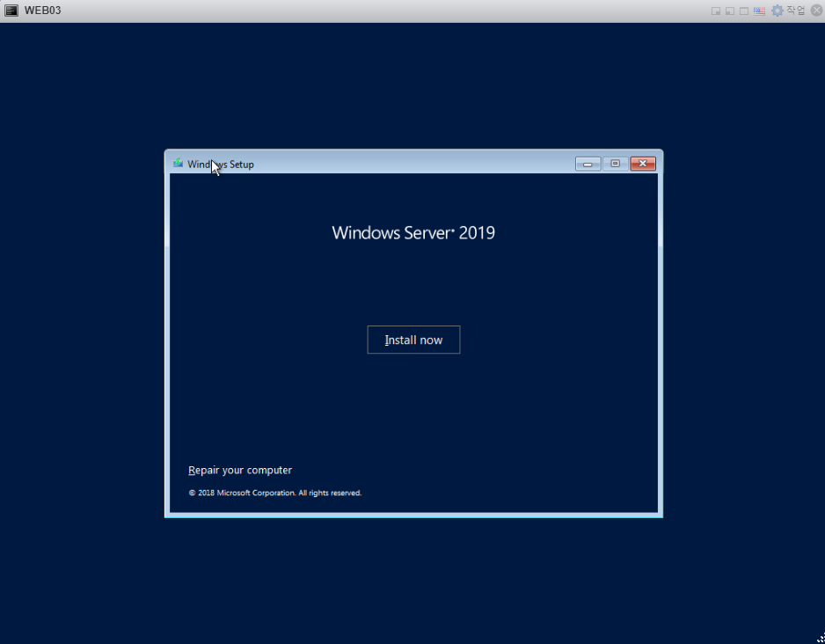The image size is (825, 644).
Task: Click the "Windows Server 2019" heading
Action: [413, 232]
